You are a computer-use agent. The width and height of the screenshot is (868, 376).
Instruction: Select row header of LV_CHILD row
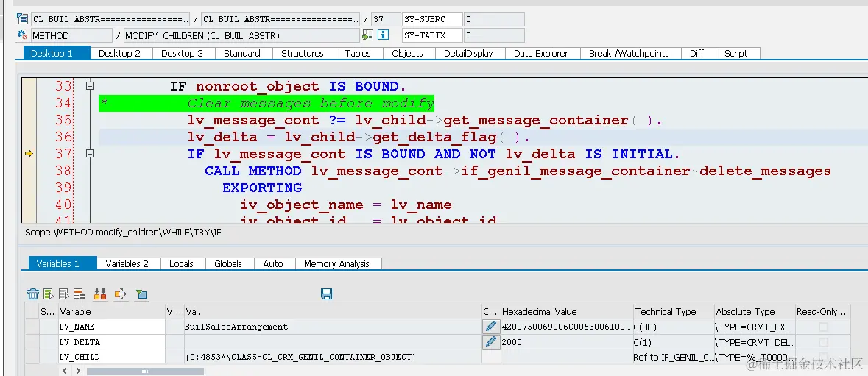[32, 357]
